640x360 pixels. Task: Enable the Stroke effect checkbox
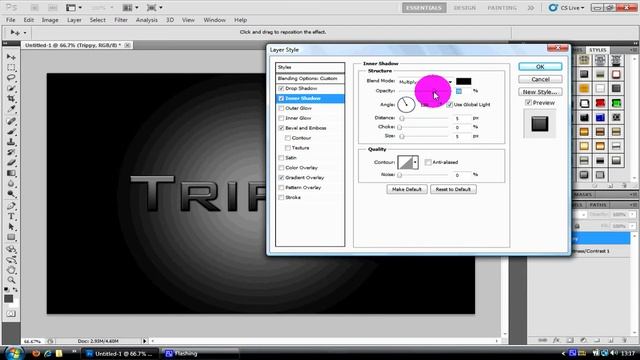click(x=281, y=198)
